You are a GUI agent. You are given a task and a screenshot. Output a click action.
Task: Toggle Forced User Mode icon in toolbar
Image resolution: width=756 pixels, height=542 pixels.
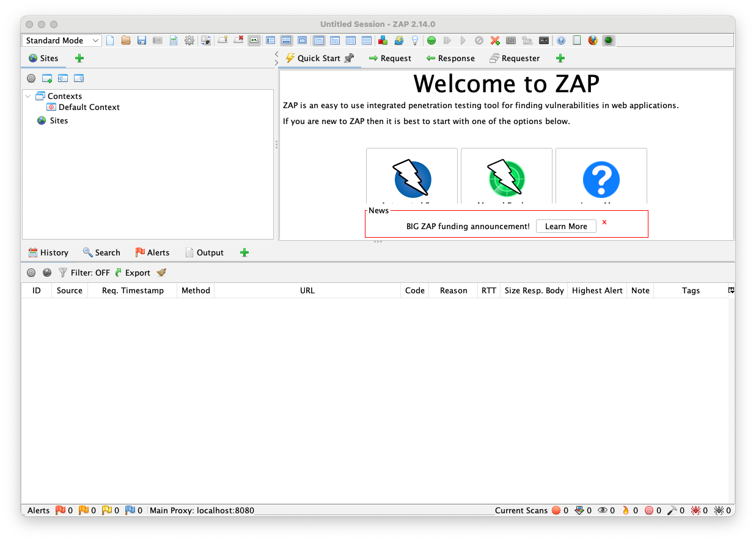click(527, 41)
